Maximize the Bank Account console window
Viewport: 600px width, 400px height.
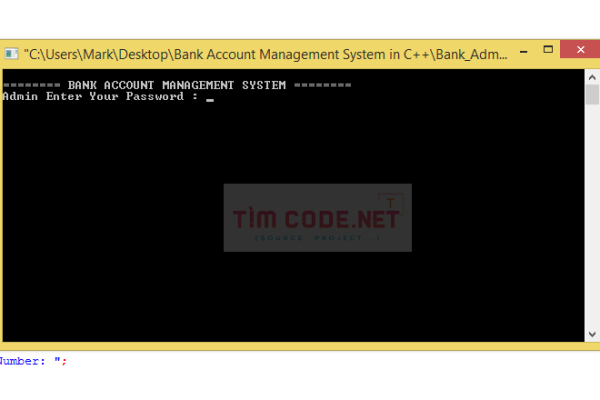pyautogui.click(x=548, y=49)
